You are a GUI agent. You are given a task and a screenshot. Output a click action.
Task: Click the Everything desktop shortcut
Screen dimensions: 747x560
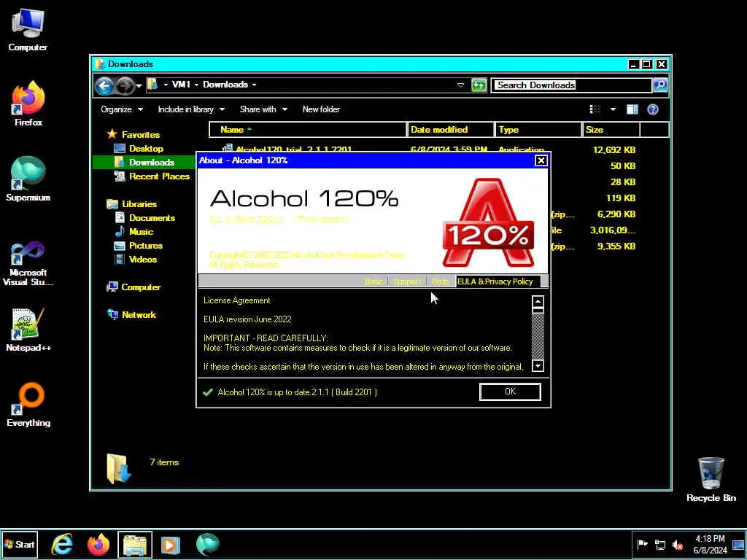tap(28, 405)
